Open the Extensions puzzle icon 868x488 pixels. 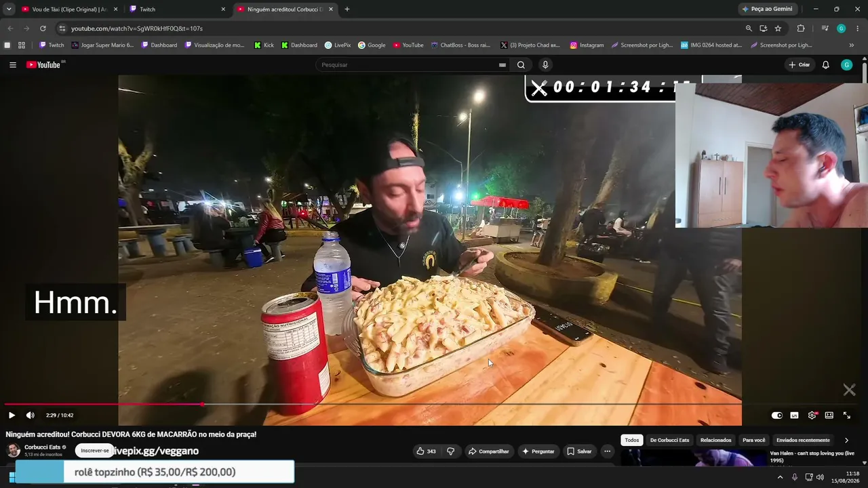click(801, 28)
